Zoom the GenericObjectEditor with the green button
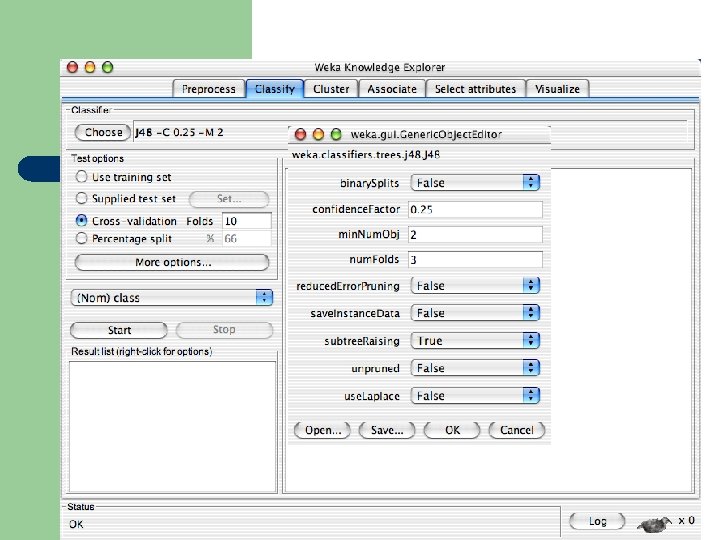Viewport: 720px width, 540px height. (x=336, y=134)
